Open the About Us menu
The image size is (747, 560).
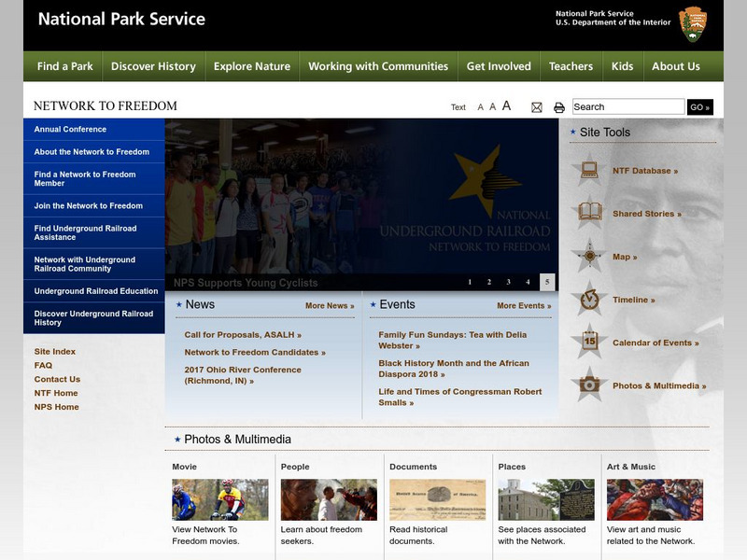coord(676,66)
